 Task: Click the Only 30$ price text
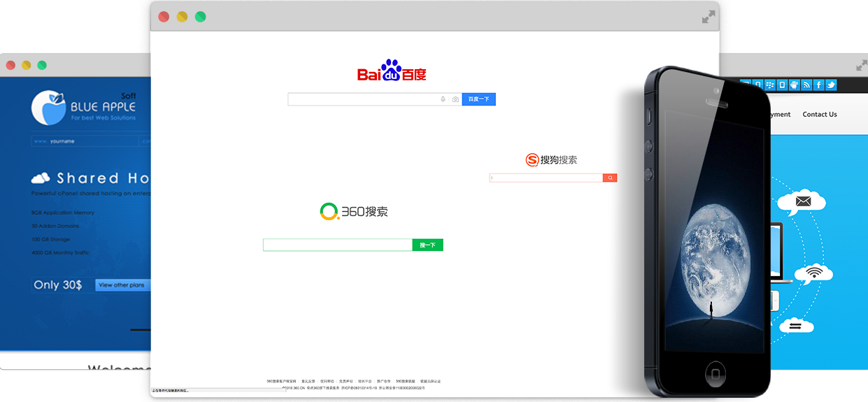[58, 285]
